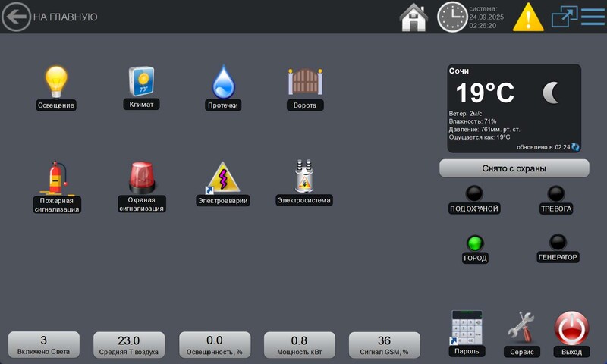
Task: Toggle the ТРЕВОГА indicator light
Action: 556,193
